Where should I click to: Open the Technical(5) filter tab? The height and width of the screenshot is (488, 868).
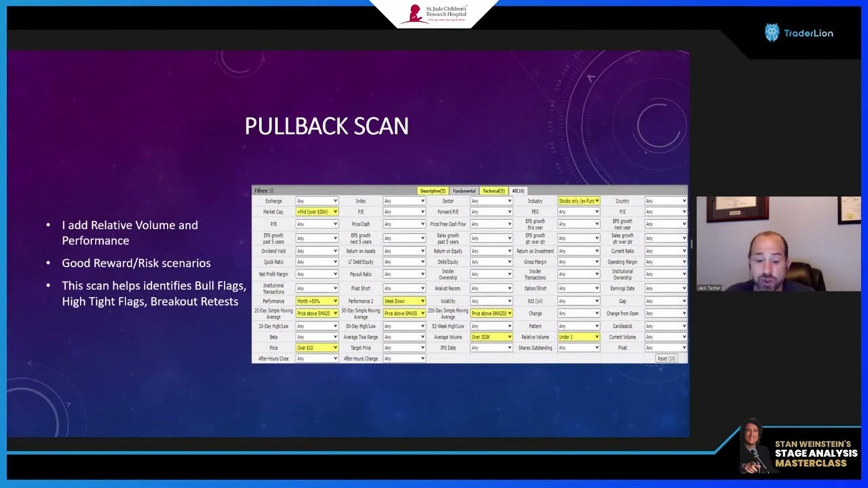(494, 191)
